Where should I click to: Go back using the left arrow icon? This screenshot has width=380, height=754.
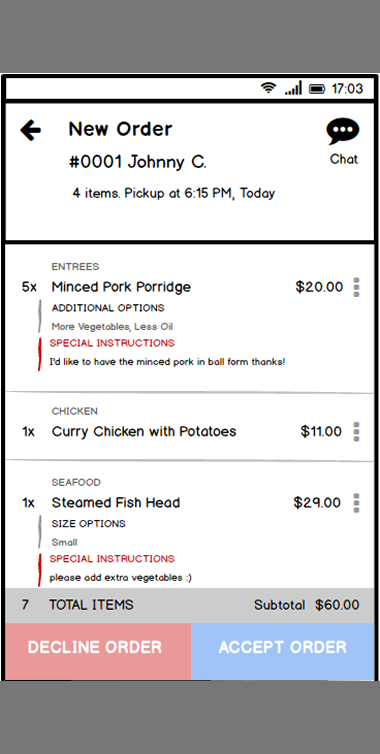pyautogui.click(x=30, y=130)
